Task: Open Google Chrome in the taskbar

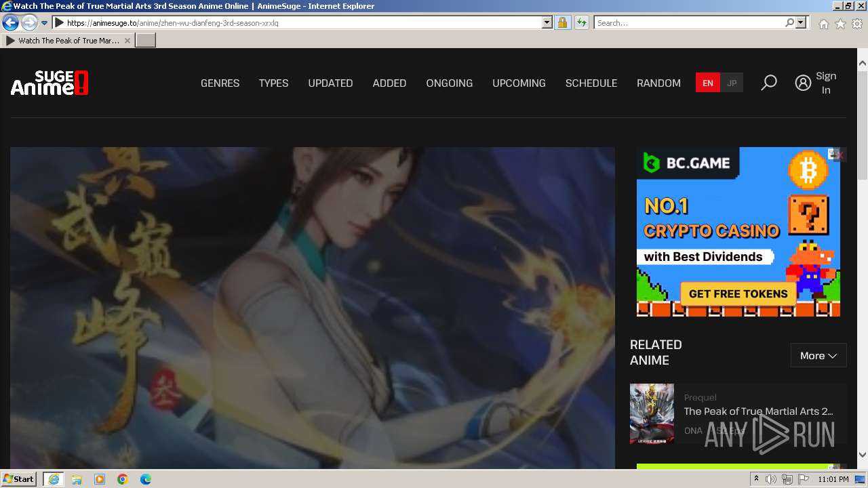Action: point(123,479)
